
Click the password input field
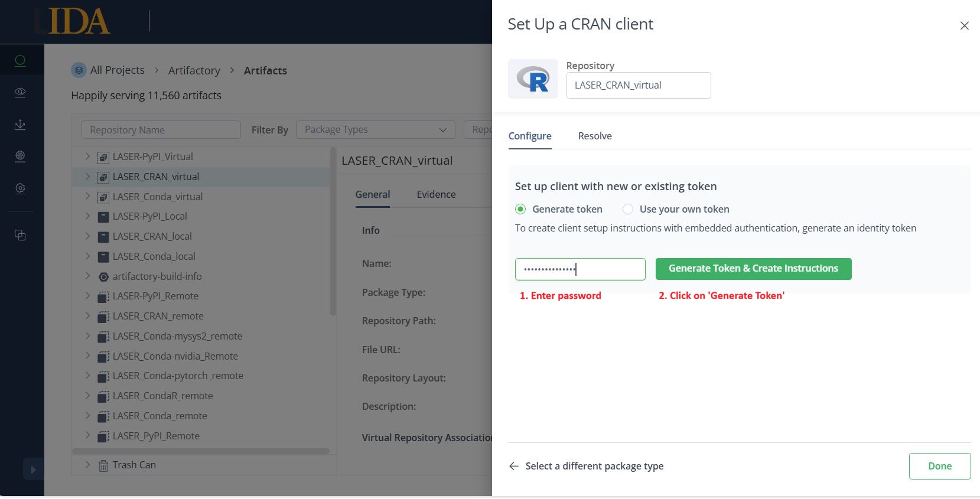coord(580,269)
